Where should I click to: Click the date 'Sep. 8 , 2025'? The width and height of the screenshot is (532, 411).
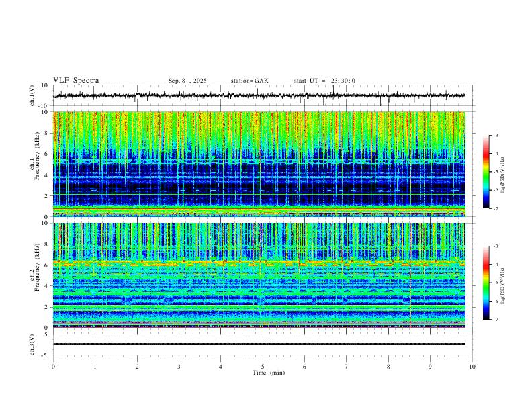(x=187, y=81)
